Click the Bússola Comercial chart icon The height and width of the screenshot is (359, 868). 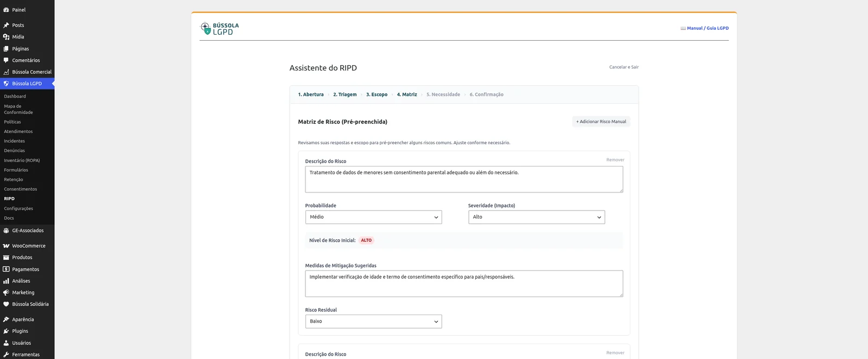coord(6,72)
